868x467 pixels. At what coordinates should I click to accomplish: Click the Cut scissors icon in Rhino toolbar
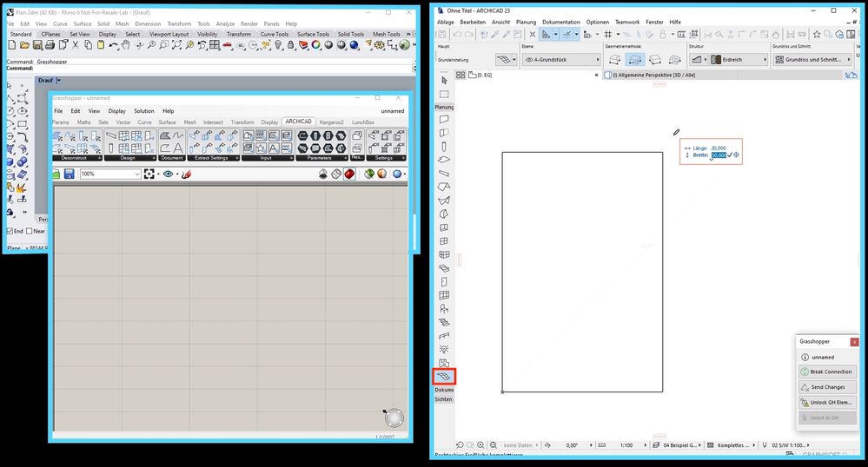click(76, 45)
